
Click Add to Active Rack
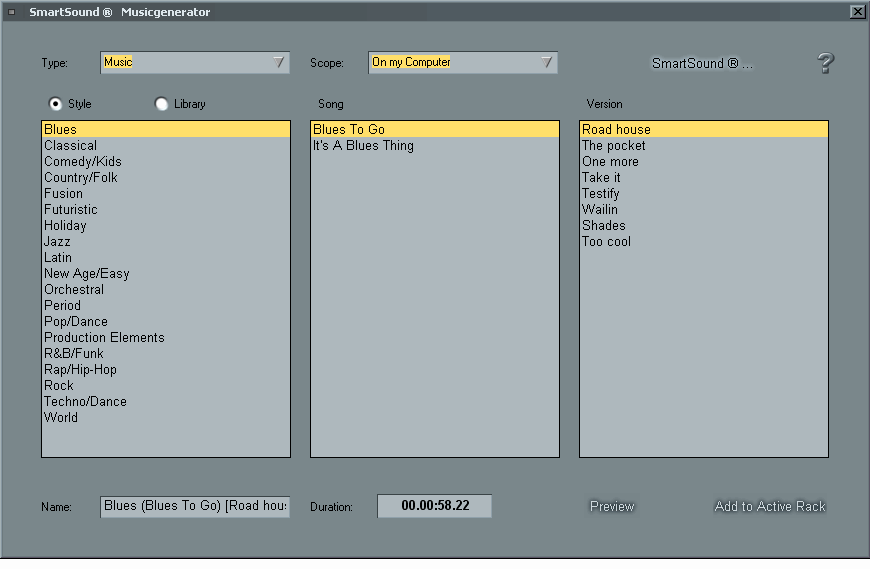(770, 506)
